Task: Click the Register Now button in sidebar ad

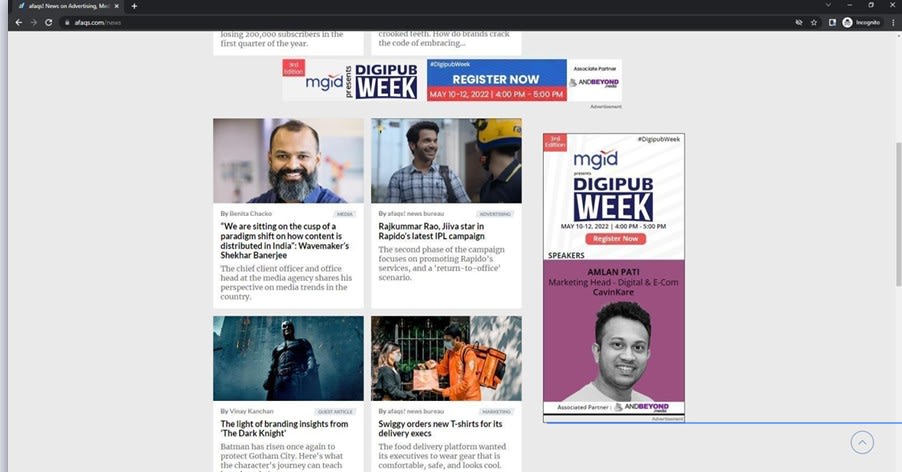Action: [x=613, y=239]
